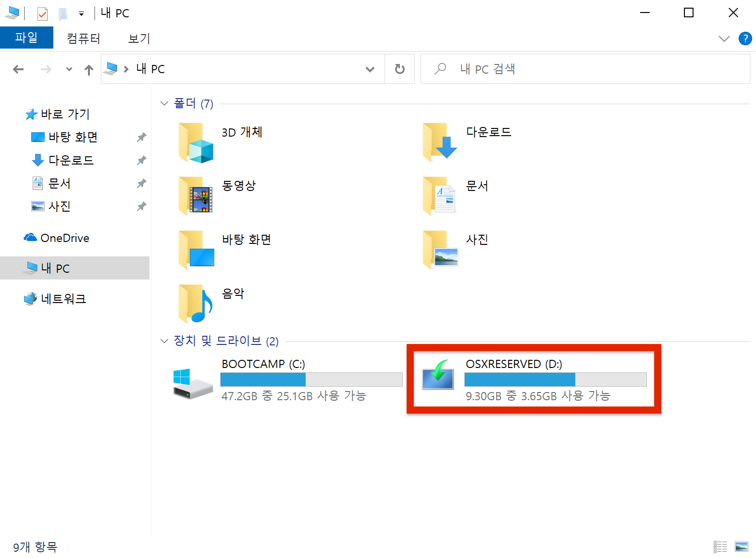
Task: Open the address bar history dropdown
Action: [370, 69]
